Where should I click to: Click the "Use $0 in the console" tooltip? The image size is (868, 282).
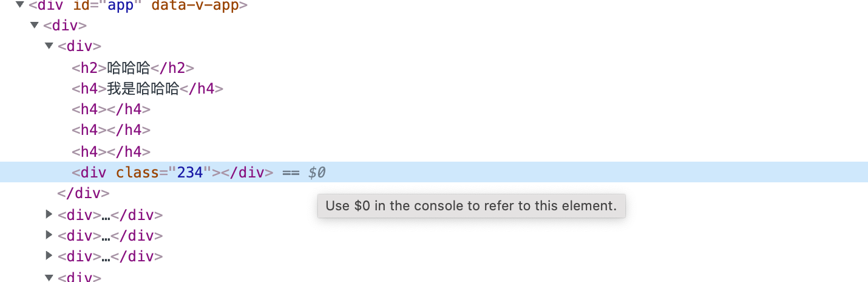[x=471, y=205]
